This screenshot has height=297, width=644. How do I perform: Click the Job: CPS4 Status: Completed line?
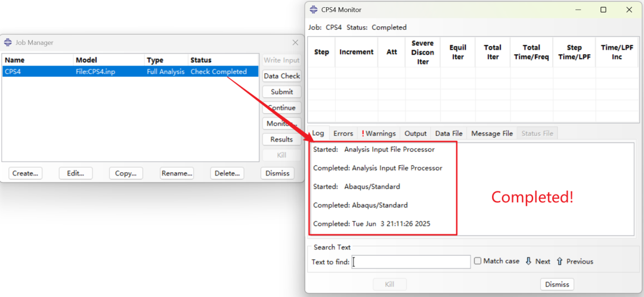357,27
